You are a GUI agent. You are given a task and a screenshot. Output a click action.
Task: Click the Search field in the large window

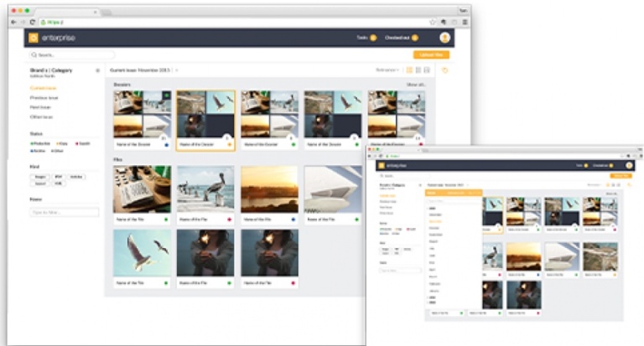(x=63, y=54)
